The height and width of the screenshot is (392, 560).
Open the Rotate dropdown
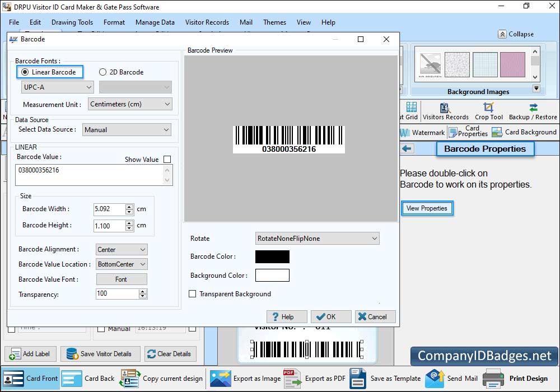click(317, 239)
